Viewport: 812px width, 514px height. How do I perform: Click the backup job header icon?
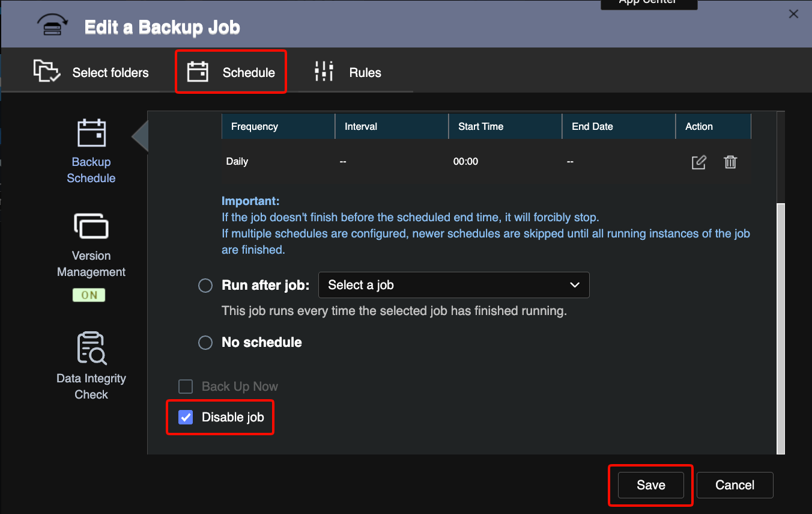click(x=53, y=26)
